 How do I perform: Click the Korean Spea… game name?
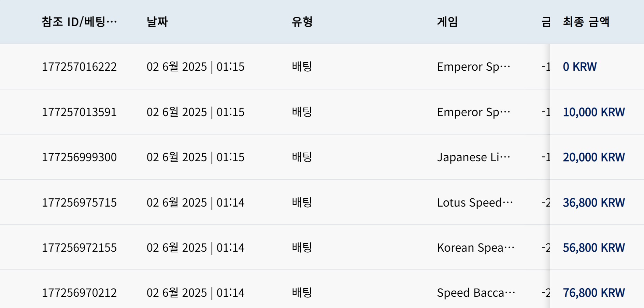click(x=476, y=248)
